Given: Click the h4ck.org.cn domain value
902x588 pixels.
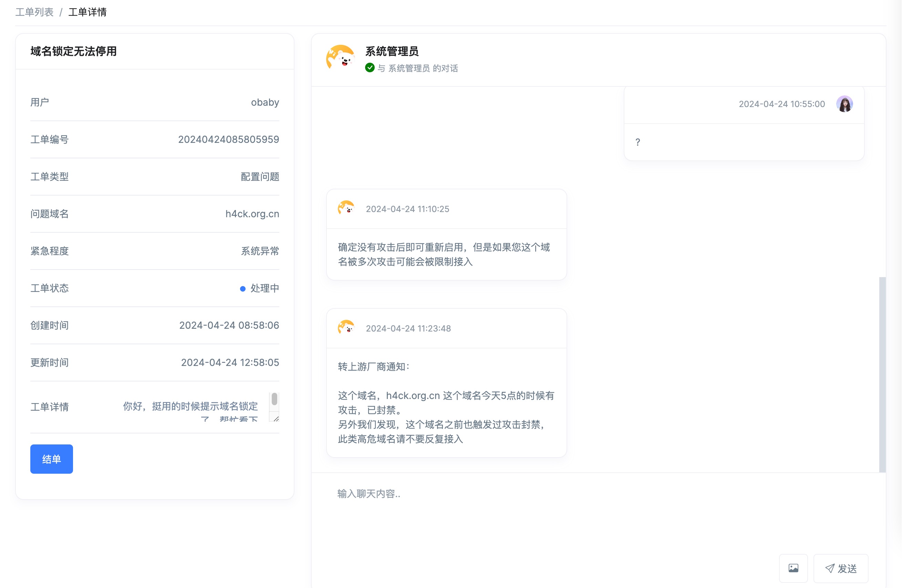Looking at the screenshot, I should [252, 214].
